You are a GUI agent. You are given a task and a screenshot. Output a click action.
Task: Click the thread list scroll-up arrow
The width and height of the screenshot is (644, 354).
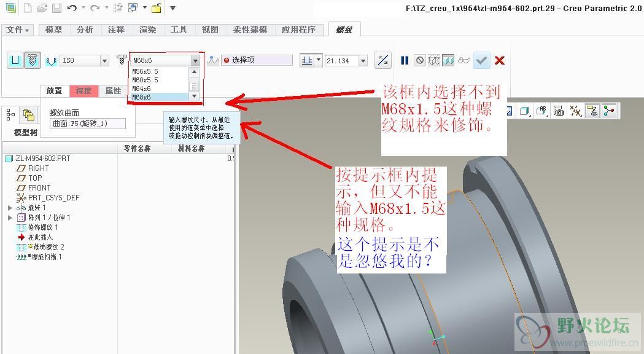[194, 71]
